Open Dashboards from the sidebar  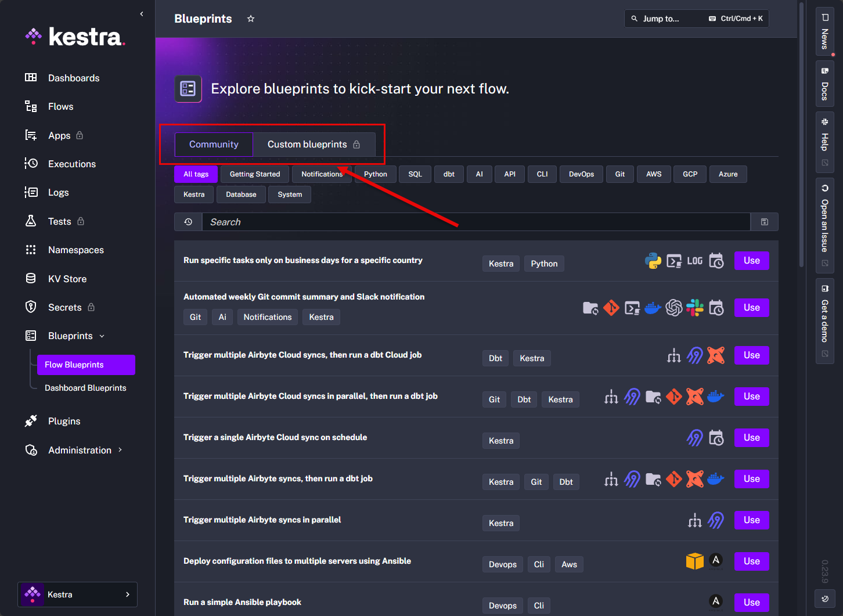tap(74, 78)
